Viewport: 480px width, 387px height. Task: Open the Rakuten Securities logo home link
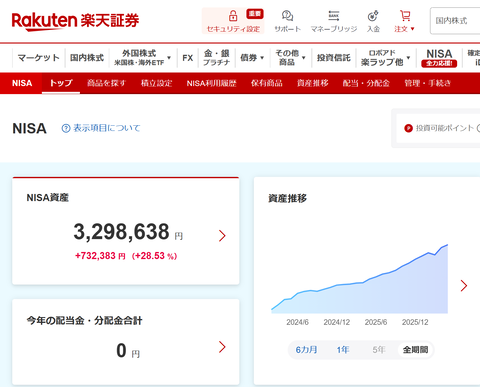(75, 21)
